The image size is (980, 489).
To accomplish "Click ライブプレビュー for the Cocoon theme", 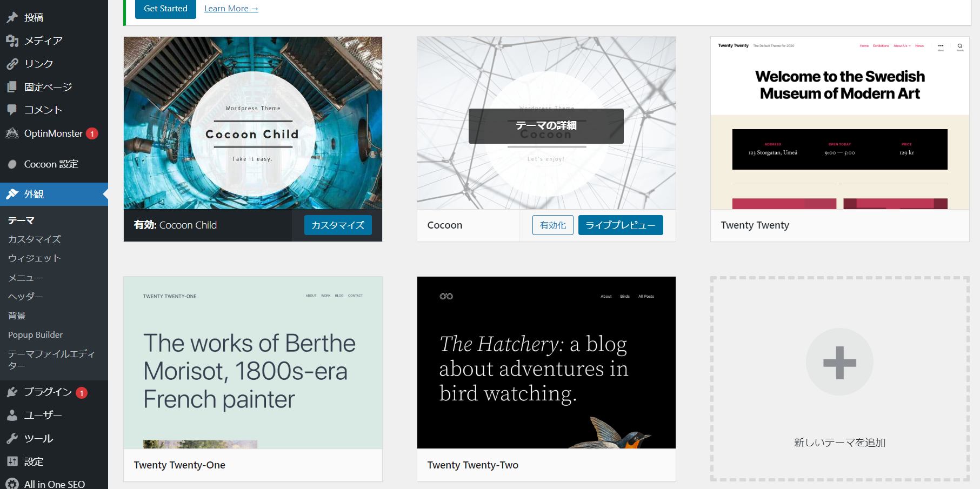I will coord(621,225).
